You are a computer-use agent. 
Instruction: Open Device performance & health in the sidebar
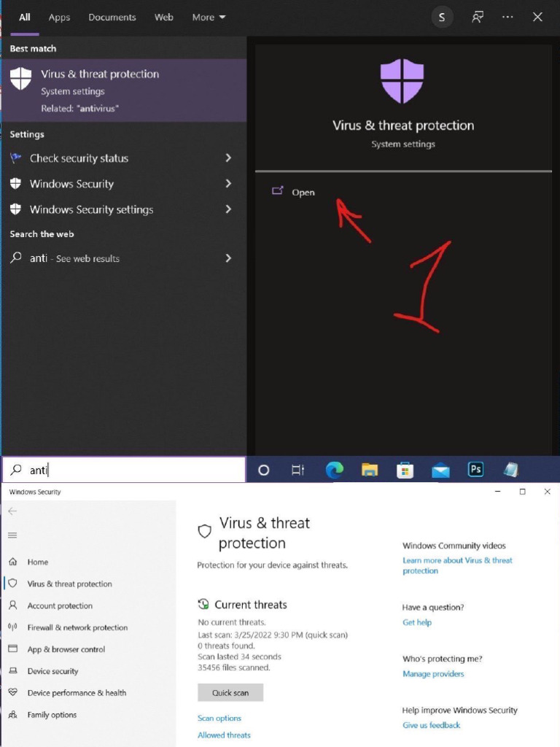(x=77, y=693)
